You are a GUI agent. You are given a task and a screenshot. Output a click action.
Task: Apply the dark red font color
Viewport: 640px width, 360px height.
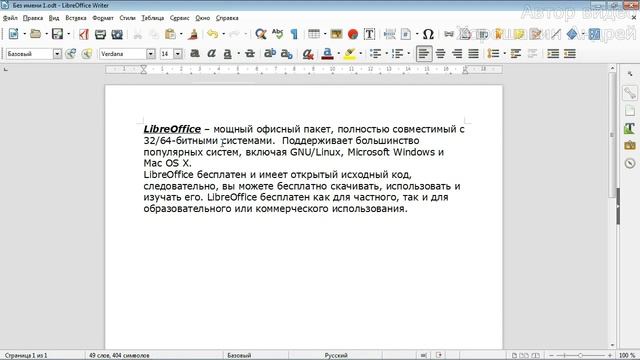[327, 54]
